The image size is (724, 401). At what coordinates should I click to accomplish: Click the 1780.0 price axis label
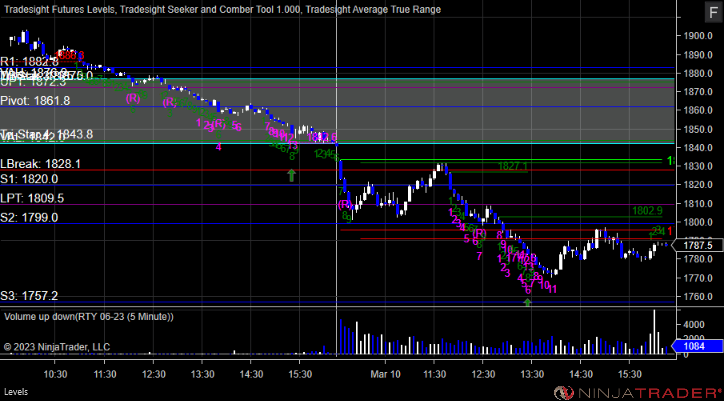pyautogui.click(x=697, y=259)
